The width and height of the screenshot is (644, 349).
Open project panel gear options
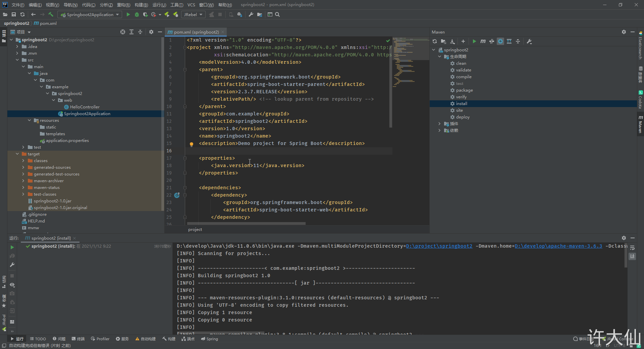151,32
